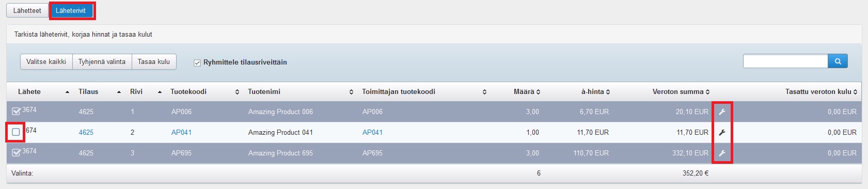
Task: Open wrench tool for AP041 row
Action: click(x=722, y=132)
